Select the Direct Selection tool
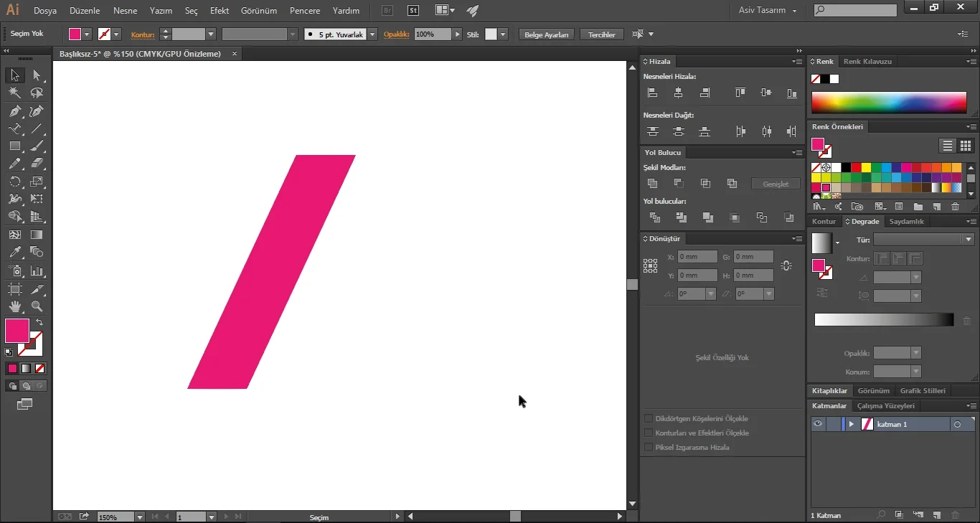The image size is (980, 523). pyautogui.click(x=37, y=75)
